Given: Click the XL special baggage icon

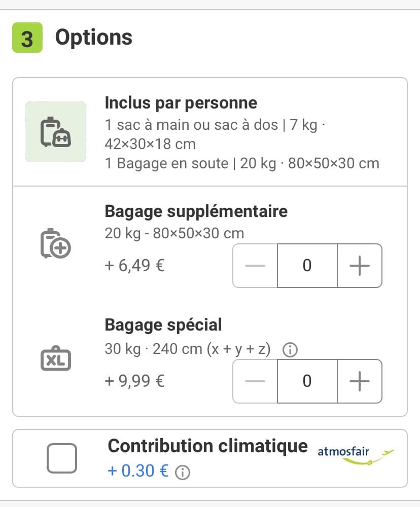Looking at the screenshot, I should [56, 359].
